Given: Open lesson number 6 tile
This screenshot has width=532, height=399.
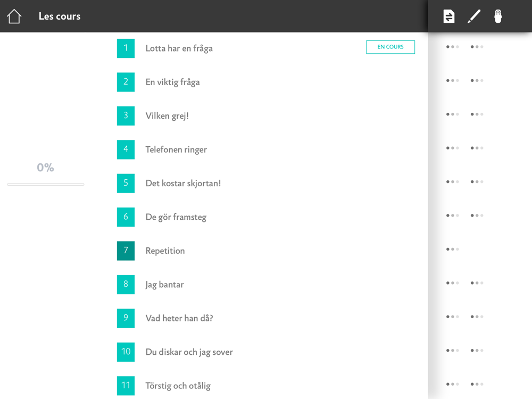Looking at the screenshot, I should [x=126, y=217].
